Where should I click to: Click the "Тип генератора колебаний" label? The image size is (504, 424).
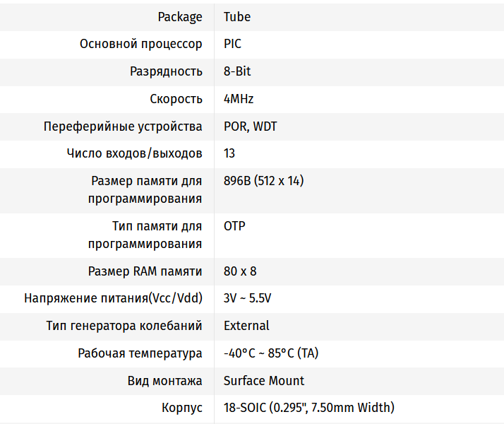(x=124, y=326)
